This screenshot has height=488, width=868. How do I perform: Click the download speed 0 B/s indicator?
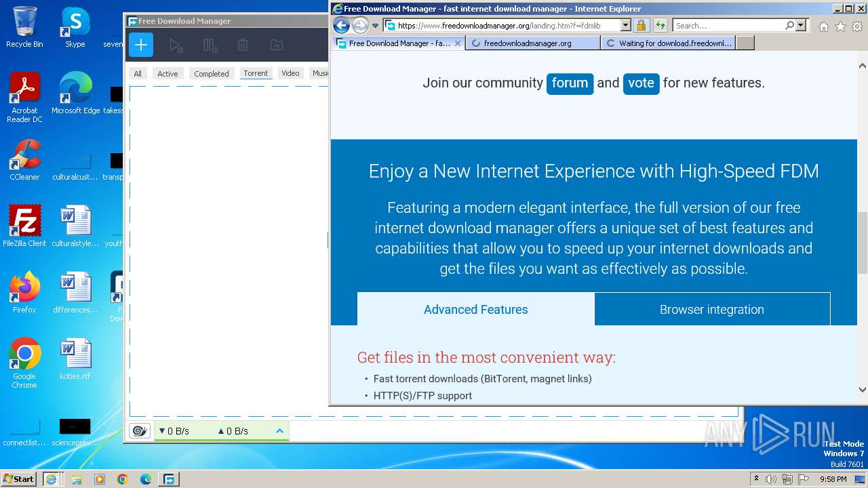point(174,431)
